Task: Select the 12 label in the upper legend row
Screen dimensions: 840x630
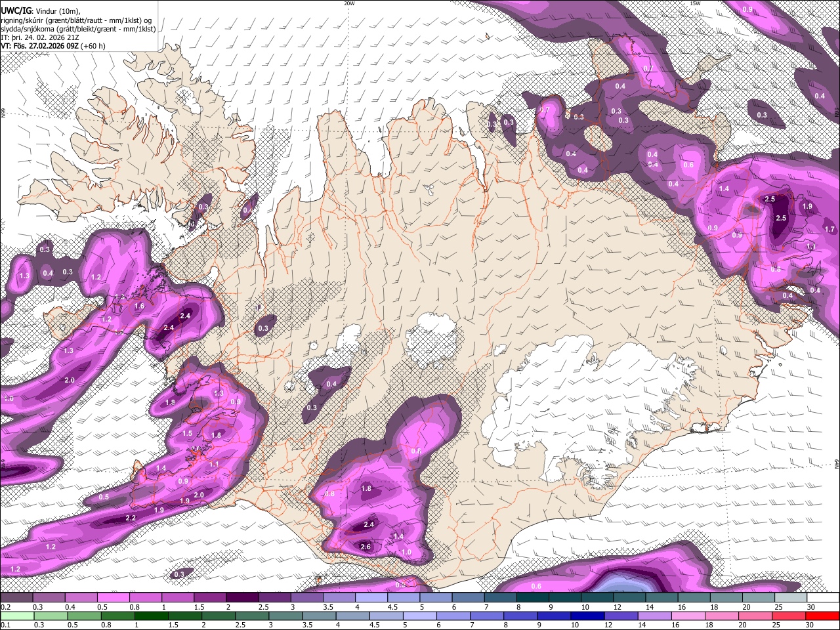Action: (618, 606)
